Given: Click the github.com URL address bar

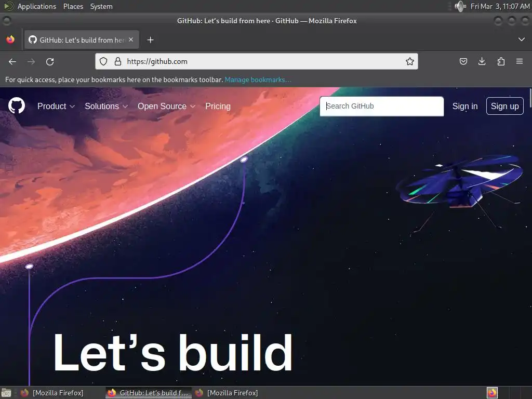Looking at the screenshot, I should (257, 61).
